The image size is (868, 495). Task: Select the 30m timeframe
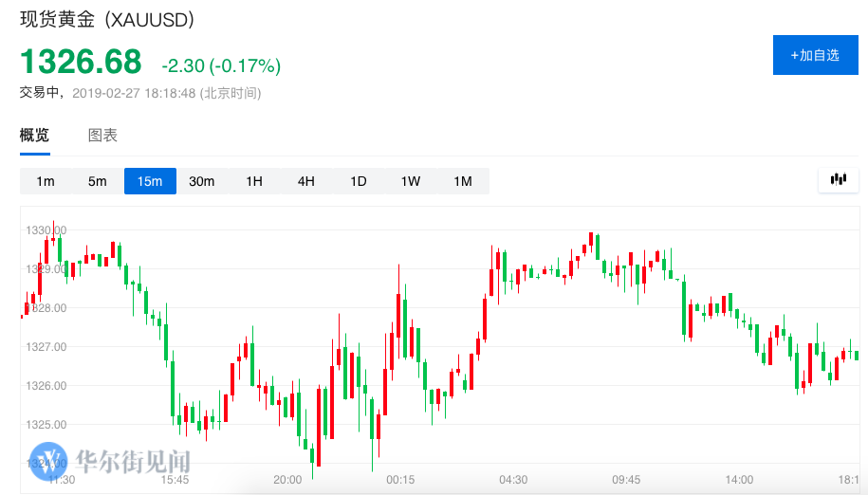[201, 181]
